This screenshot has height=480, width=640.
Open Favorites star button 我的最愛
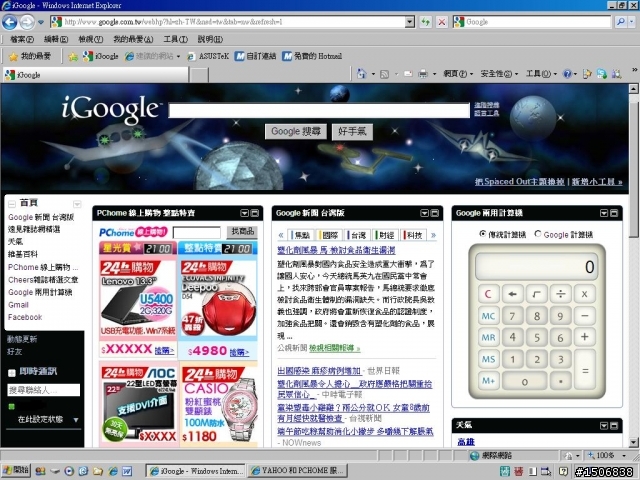[x=30, y=56]
